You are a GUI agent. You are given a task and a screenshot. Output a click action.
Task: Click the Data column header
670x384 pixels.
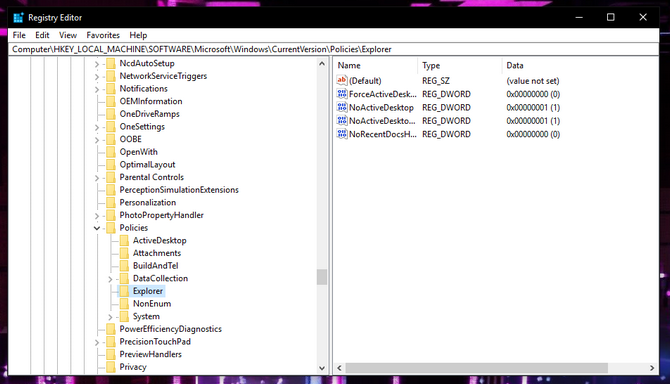click(579, 65)
